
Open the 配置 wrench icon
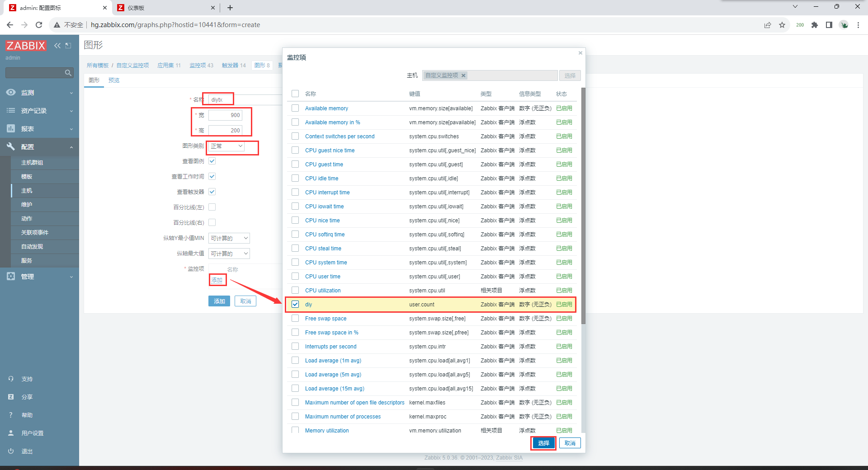tap(11, 146)
